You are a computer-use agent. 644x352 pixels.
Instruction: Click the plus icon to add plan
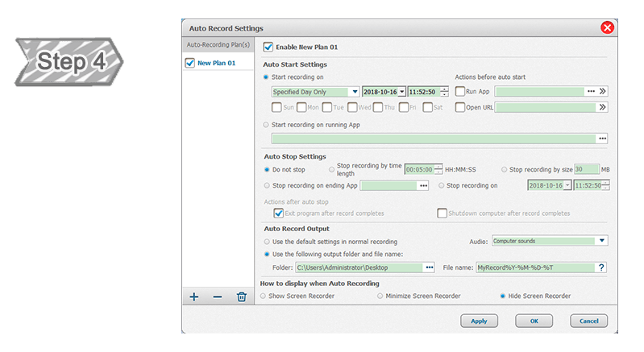193,297
